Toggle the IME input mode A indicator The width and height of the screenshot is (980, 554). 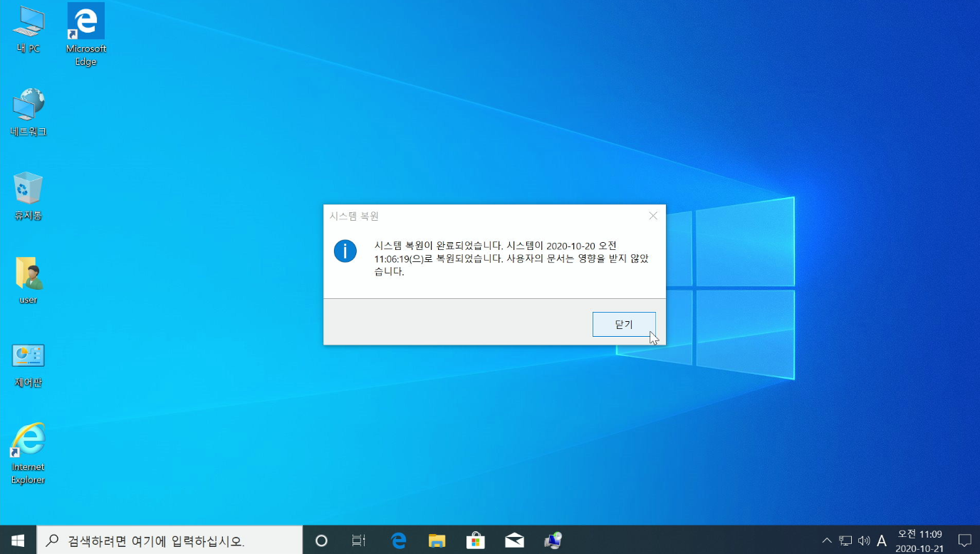[882, 540]
